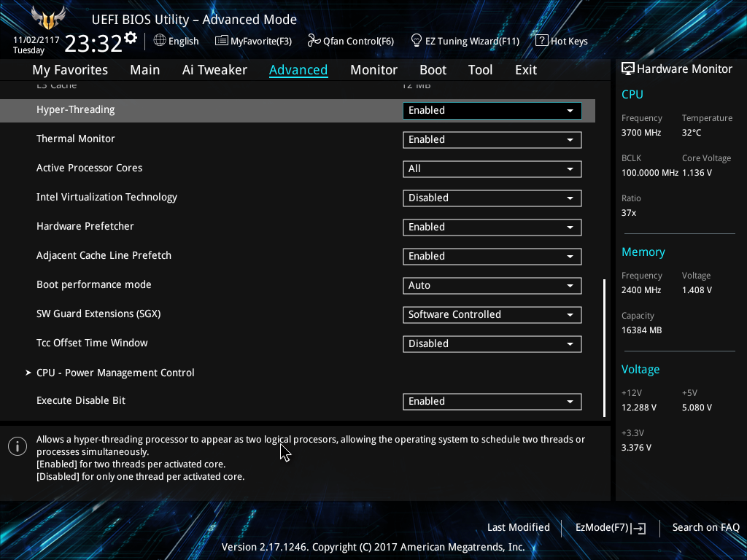The height and width of the screenshot is (560, 747).
Task: Open Boot performance mode dropdown
Action: point(492,285)
